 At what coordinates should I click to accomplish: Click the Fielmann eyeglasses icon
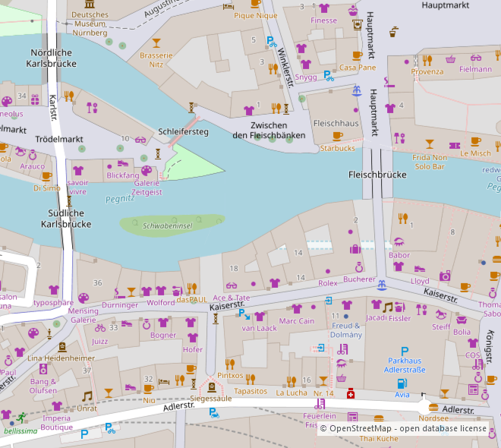tap(476, 58)
